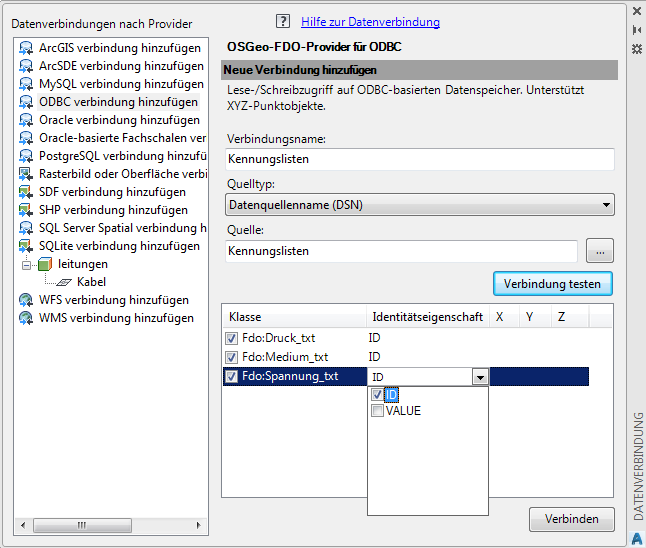Screen dimensions: 646x548
Task: Click the leitungen database icon
Action: coord(45,264)
